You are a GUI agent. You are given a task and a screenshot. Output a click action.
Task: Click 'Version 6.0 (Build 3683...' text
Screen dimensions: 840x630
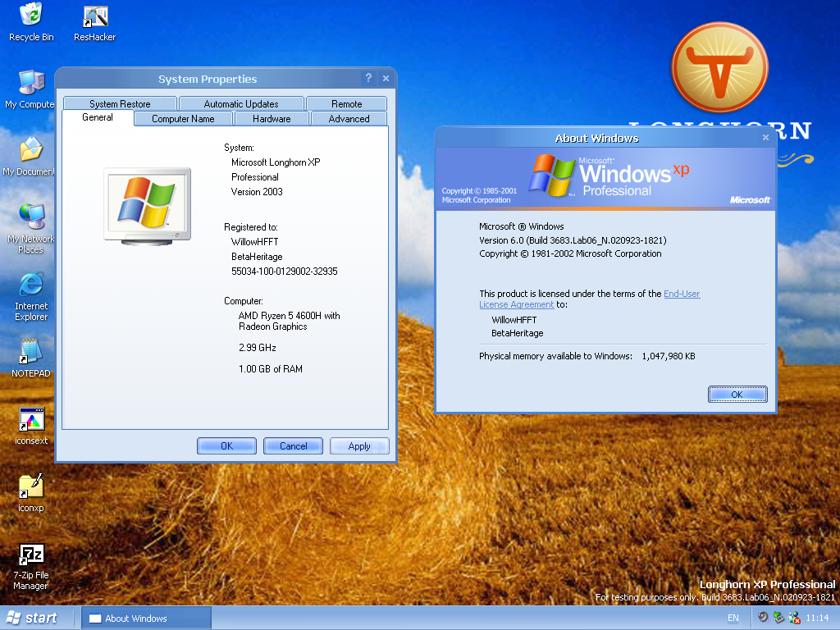tap(573, 240)
